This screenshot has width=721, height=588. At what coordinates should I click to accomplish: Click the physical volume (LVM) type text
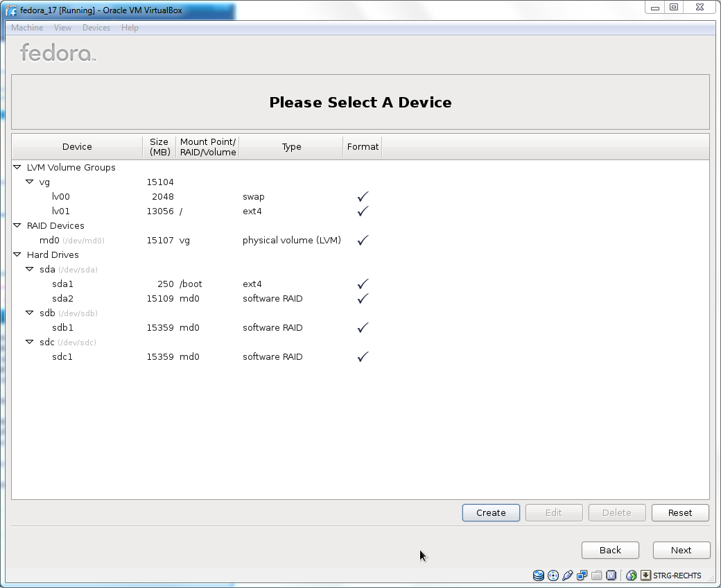[292, 240]
